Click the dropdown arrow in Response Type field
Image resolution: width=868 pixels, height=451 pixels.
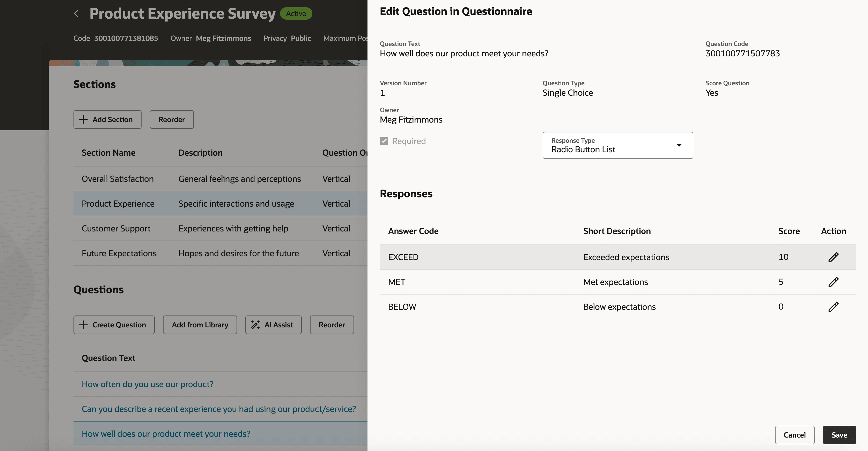pyautogui.click(x=679, y=146)
